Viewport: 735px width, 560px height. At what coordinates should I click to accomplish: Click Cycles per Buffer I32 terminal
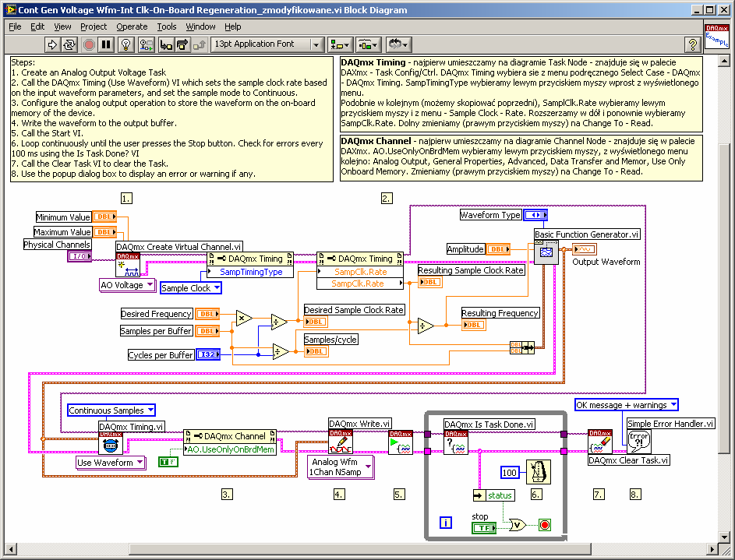208,355
